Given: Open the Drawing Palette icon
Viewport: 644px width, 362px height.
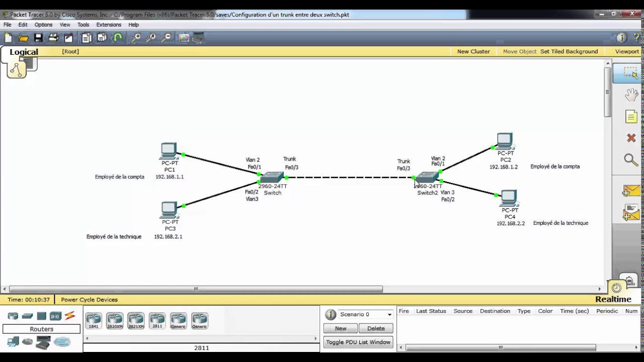Looking at the screenshot, I should point(184,38).
